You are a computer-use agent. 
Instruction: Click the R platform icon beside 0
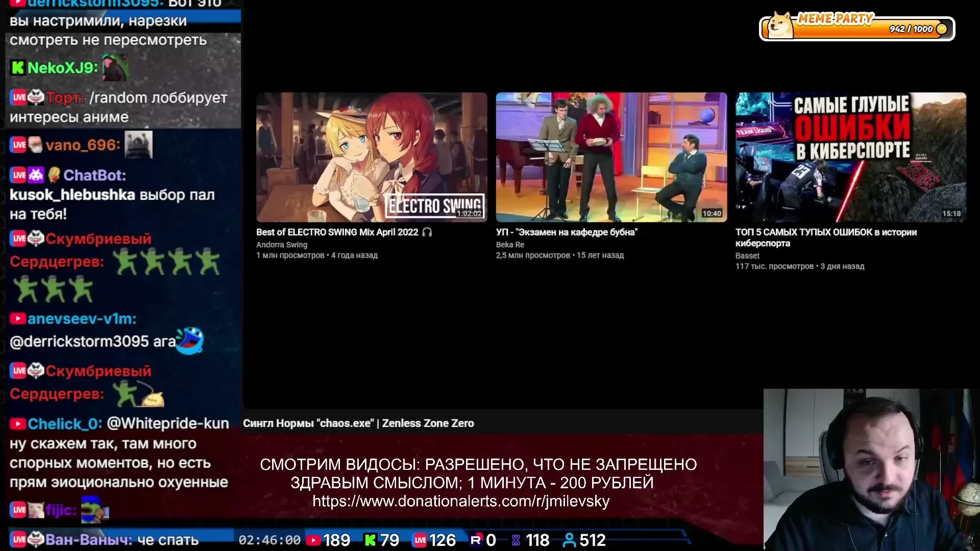476,540
